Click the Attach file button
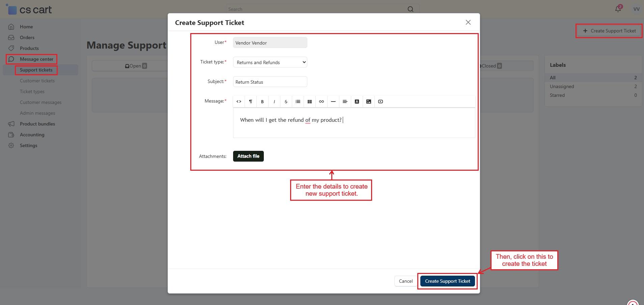The height and width of the screenshot is (305, 644). pyautogui.click(x=248, y=156)
